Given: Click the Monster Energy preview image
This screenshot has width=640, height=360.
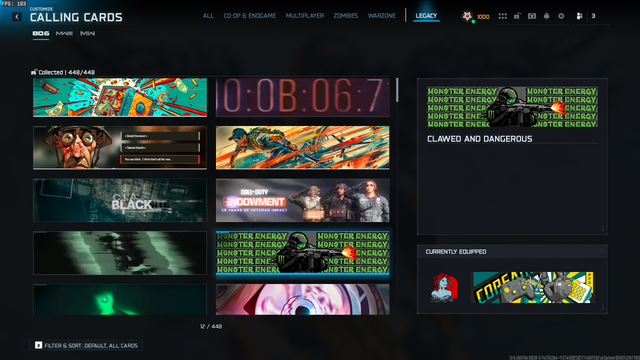Looking at the screenshot, I should click(x=512, y=107).
